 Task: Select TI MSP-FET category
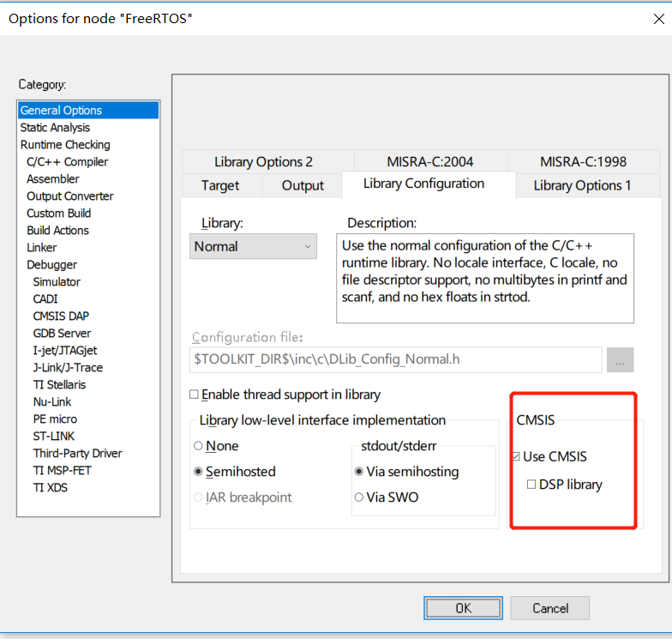point(62,470)
